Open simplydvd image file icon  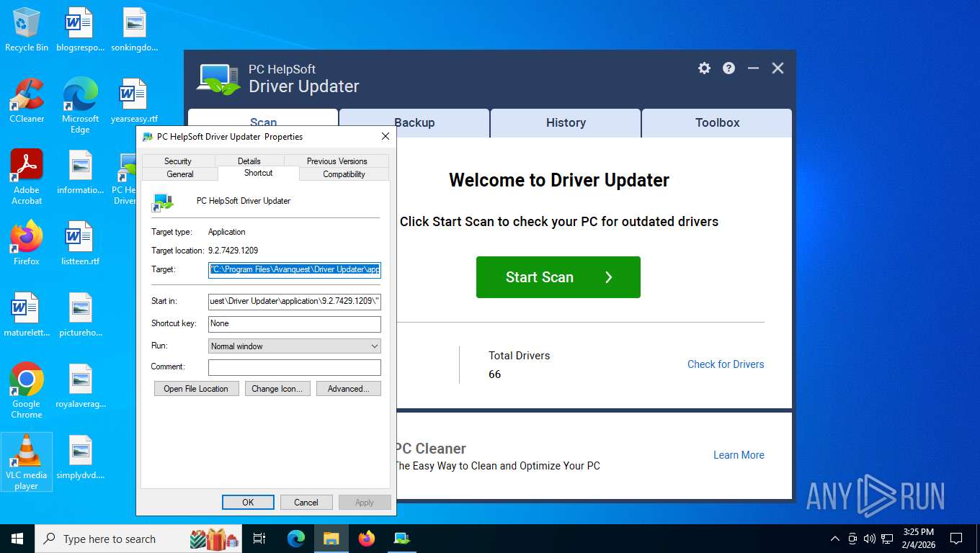point(80,457)
